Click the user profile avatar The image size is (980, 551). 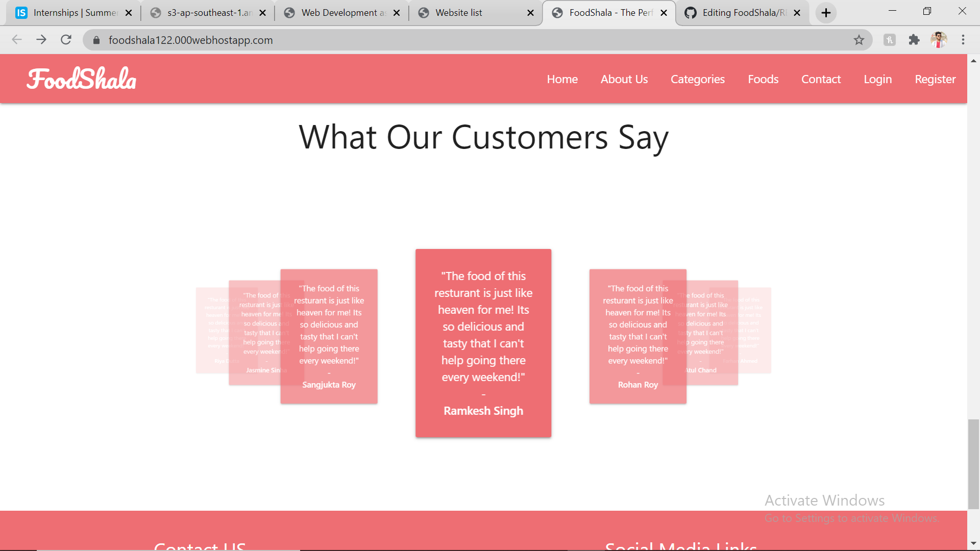pos(939,40)
